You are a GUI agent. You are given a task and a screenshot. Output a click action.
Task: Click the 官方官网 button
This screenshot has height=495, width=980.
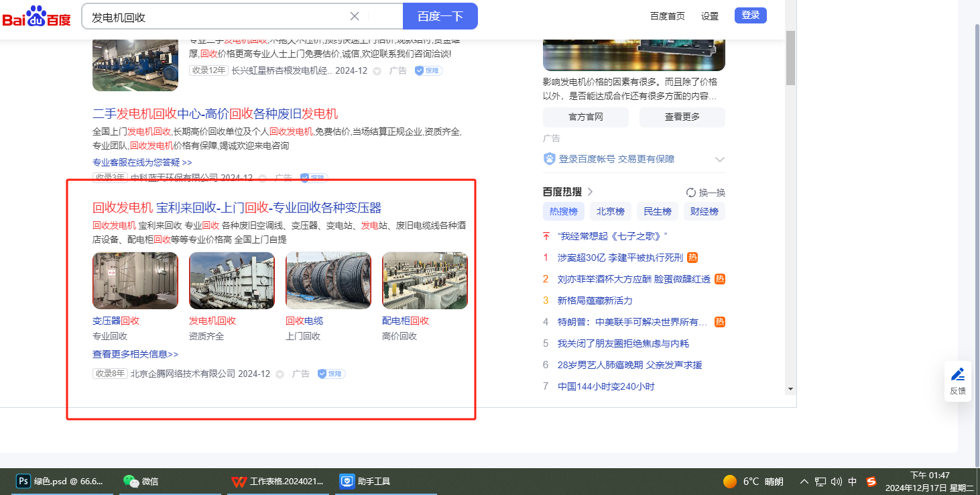[586, 117]
